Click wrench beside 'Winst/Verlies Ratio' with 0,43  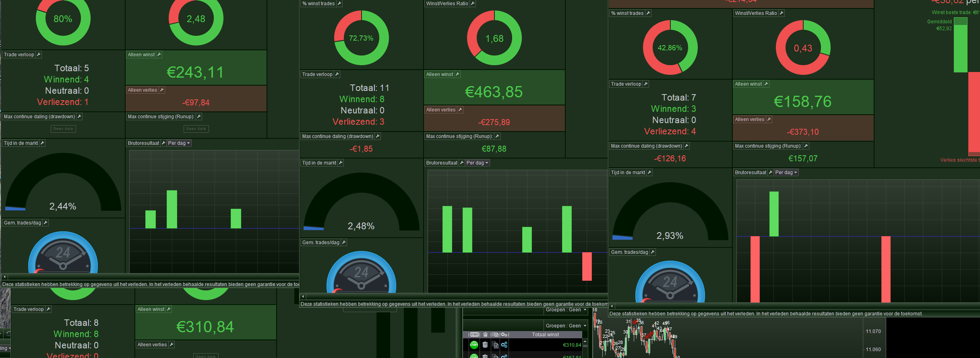(x=782, y=13)
